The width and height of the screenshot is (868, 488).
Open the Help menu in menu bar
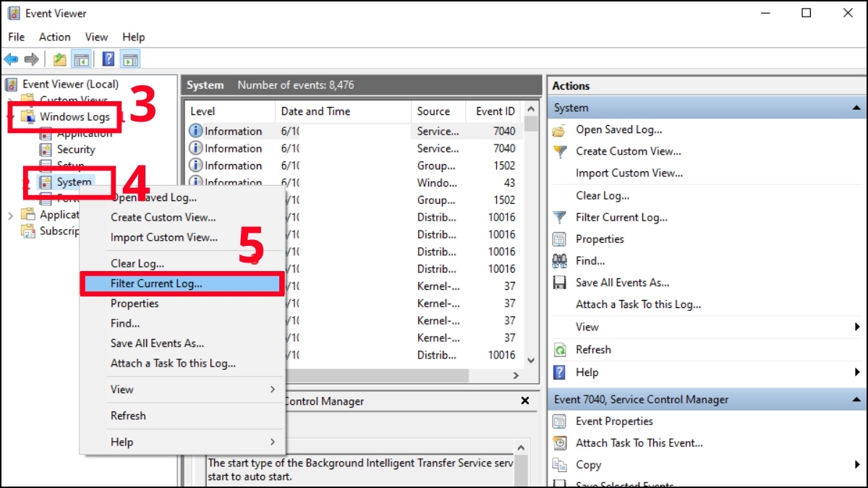134,37
